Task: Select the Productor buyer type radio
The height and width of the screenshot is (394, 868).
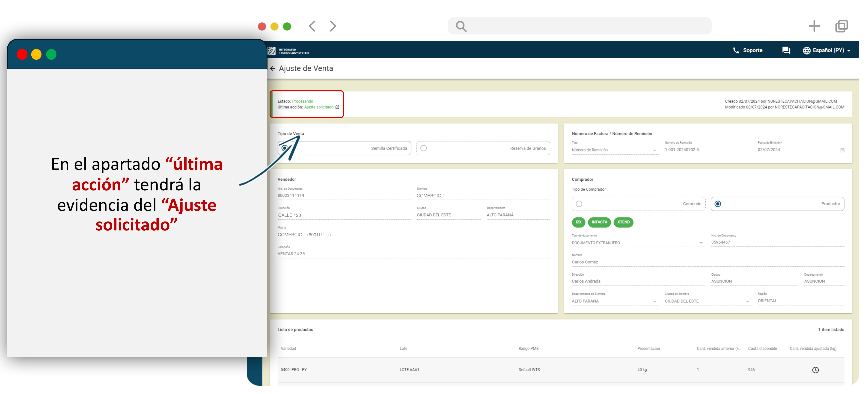Action: tap(718, 204)
